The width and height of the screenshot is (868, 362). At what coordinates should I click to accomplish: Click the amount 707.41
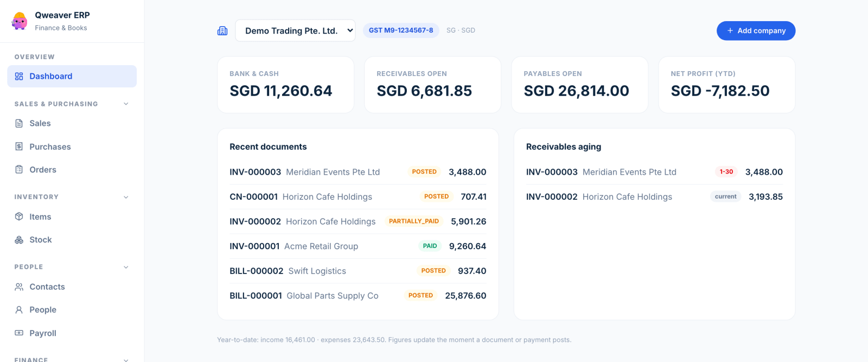pyautogui.click(x=474, y=196)
